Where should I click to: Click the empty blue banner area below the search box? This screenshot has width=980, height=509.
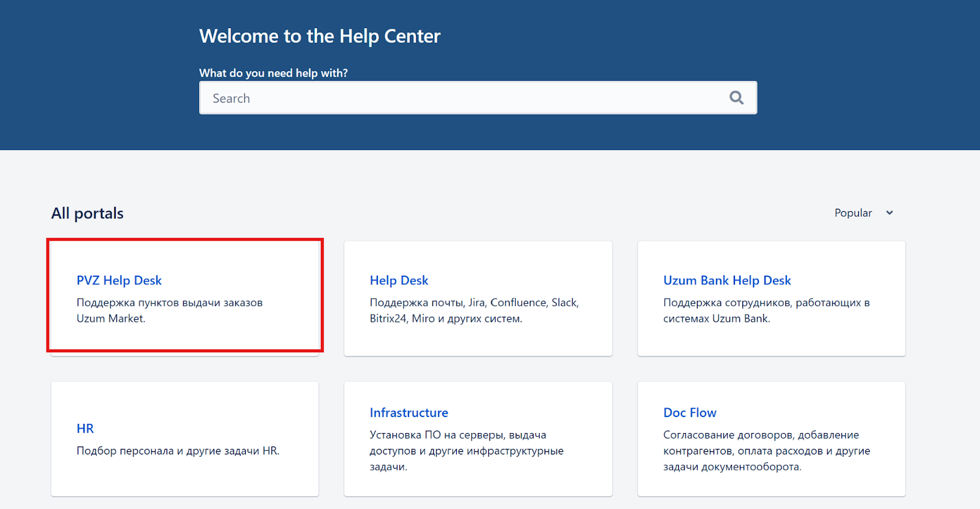[478, 133]
